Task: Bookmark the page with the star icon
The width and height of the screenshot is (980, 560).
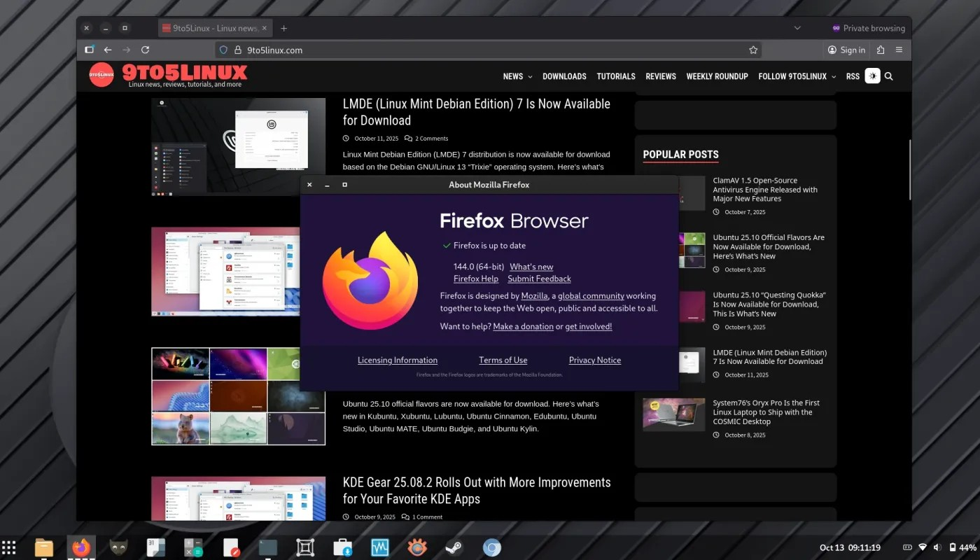Action: (x=753, y=50)
